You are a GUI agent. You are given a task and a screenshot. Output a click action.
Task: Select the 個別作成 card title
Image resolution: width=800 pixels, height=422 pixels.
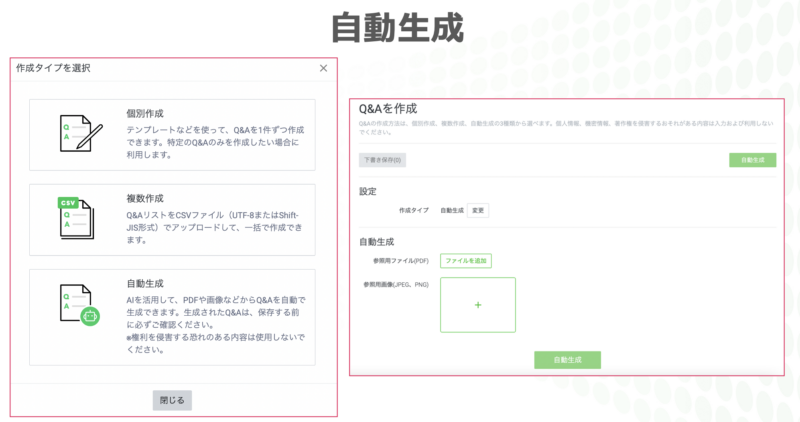coord(145,114)
